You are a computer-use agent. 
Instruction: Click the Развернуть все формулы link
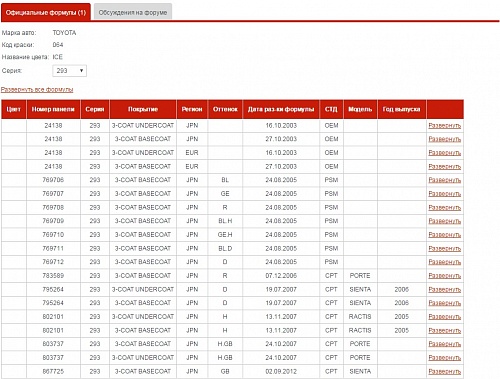(37, 90)
